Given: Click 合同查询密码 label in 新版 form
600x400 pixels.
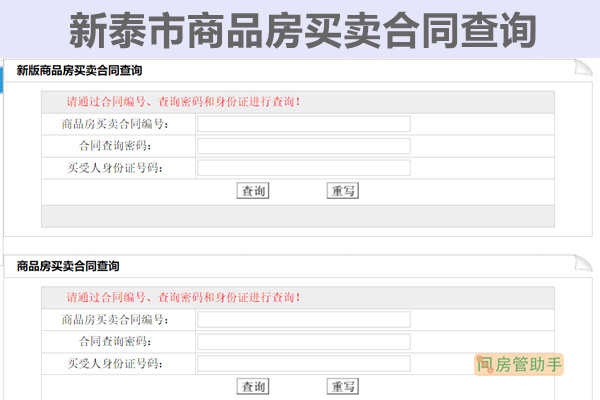Looking at the screenshot, I should 115,146.
